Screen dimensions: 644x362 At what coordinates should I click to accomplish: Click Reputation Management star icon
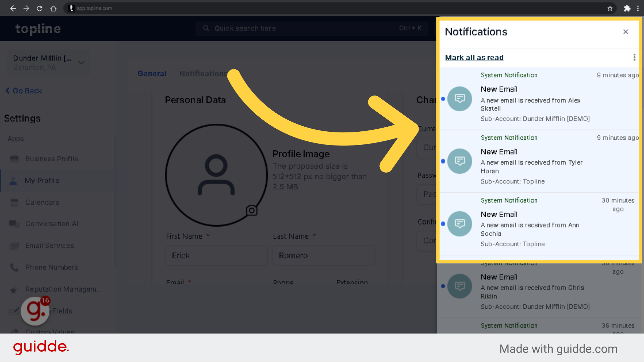click(x=13, y=290)
